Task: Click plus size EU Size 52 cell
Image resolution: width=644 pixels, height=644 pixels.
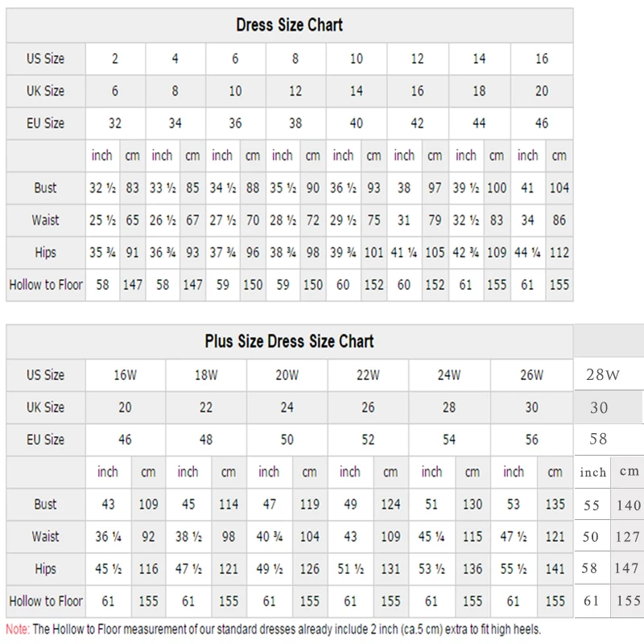Action: pos(368,440)
